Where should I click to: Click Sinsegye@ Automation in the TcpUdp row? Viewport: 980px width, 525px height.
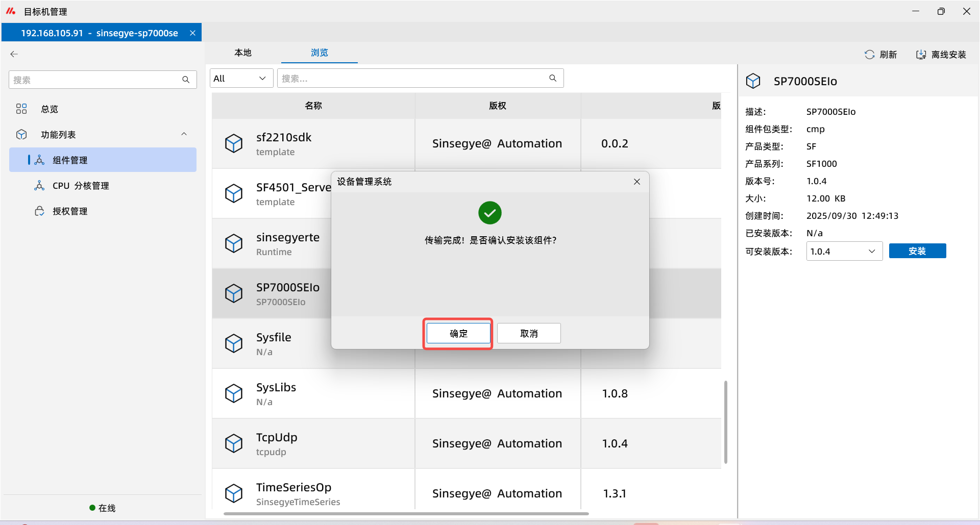497,443
